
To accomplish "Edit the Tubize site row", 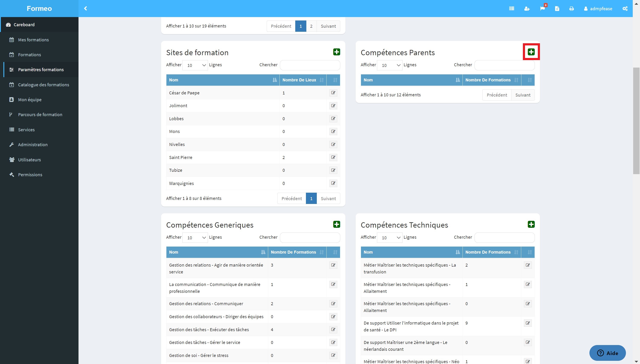I will [x=333, y=170].
